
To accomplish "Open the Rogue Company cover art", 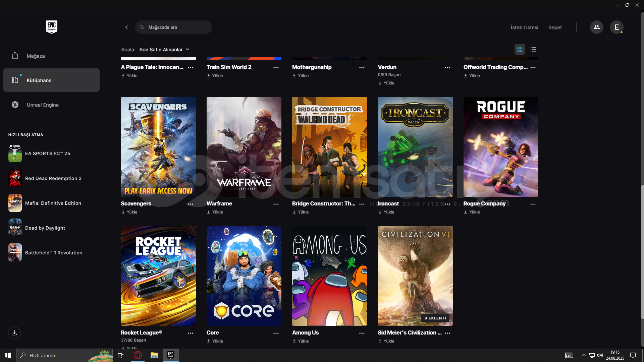I will (x=501, y=147).
